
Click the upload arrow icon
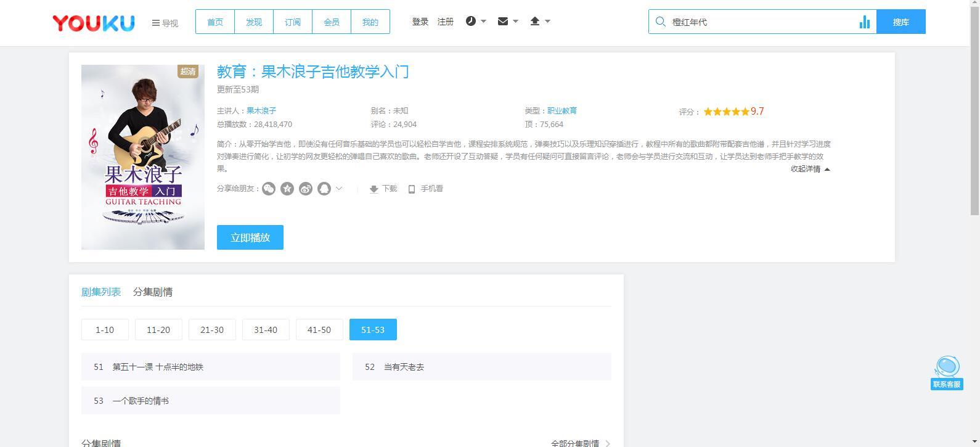535,22
